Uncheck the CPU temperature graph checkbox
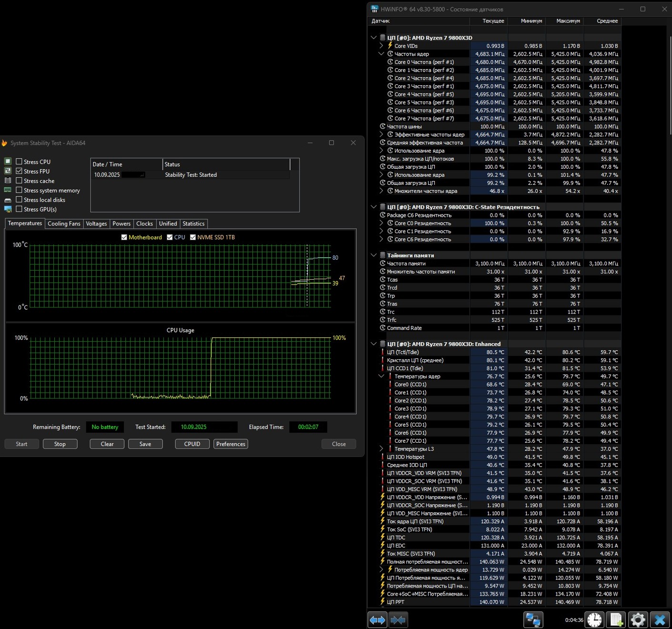This screenshot has width=672, height=629. point(170,237)
